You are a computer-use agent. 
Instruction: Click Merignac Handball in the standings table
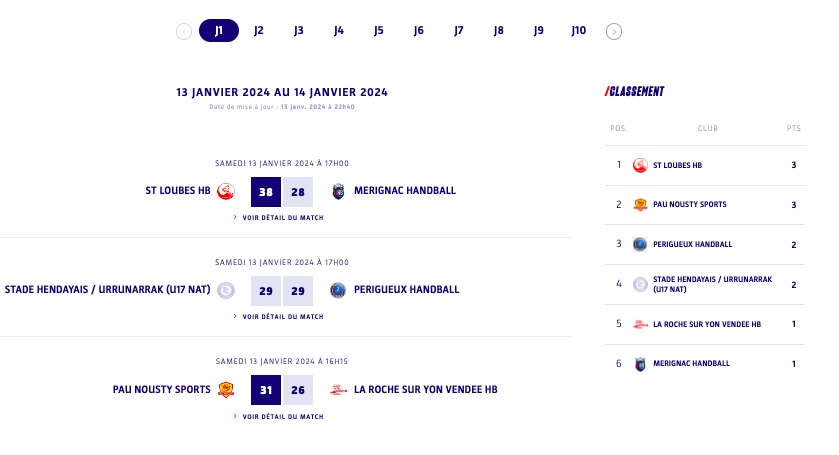tap(691, 363)
